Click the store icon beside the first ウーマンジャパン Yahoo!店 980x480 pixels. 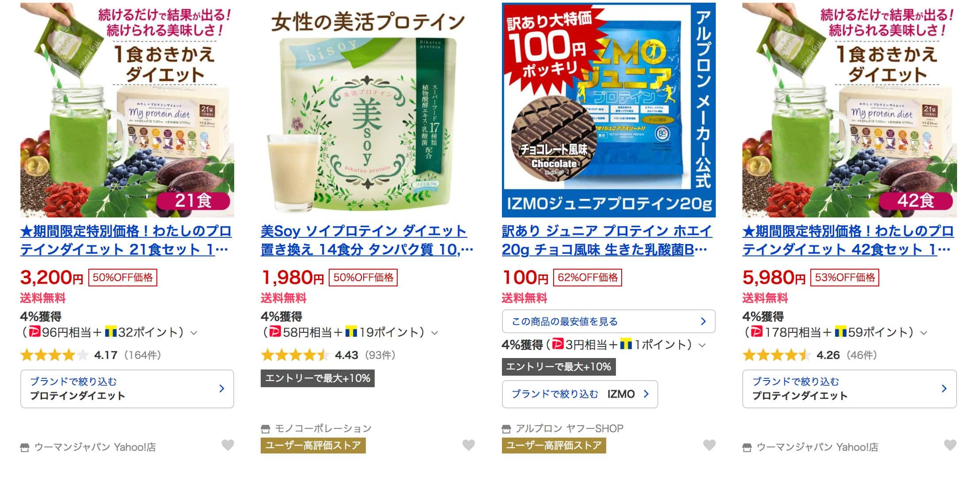tap(25, 448)
